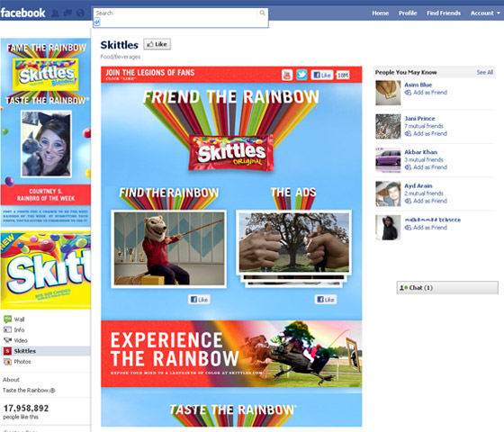Open messages icon in header
The image size is (504, 432).
tap(67, 13)
